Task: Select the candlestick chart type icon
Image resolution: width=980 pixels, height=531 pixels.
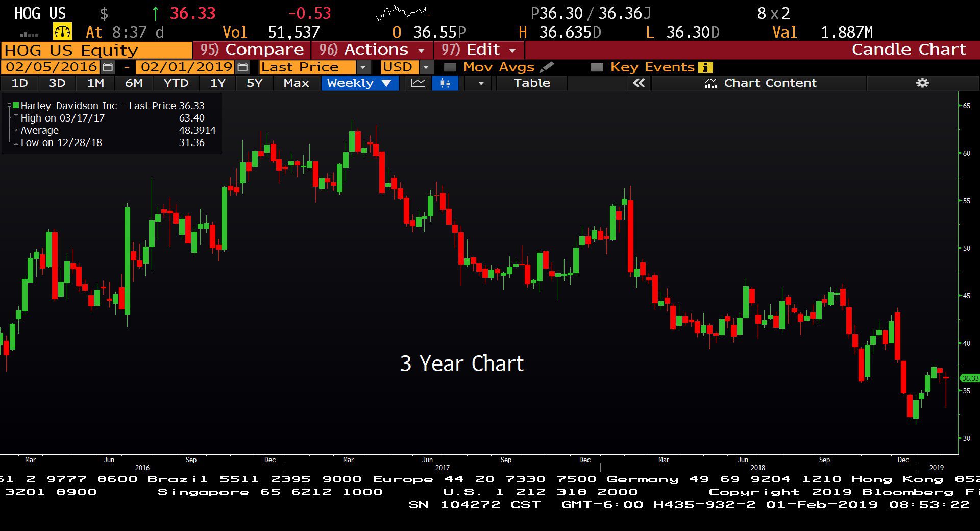Action: coord(445,83)
